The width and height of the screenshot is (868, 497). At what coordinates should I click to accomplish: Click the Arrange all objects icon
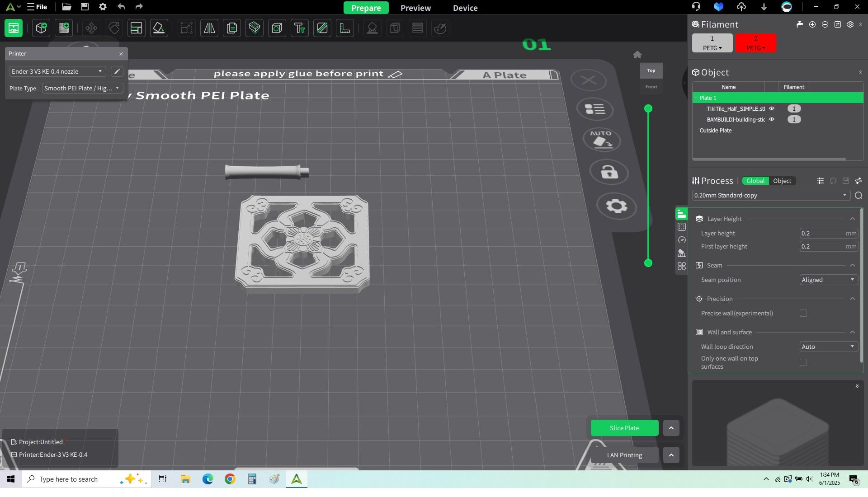tap(136, 28)
